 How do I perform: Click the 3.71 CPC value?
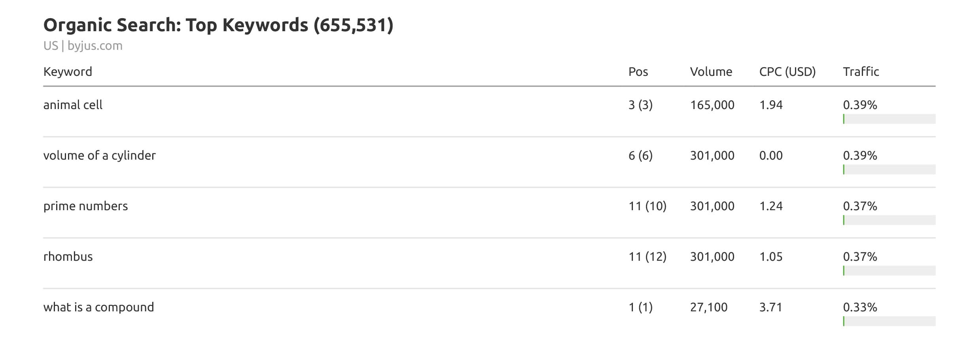[x=770, y=307]
